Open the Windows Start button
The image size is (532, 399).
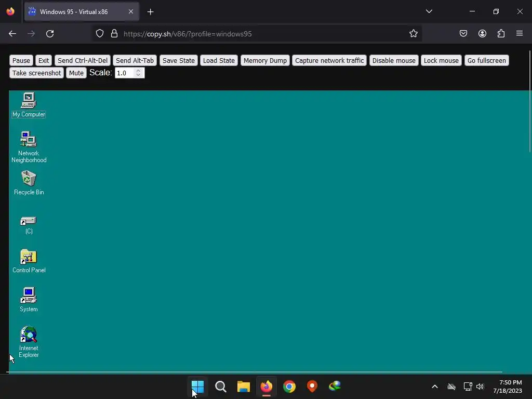tap(198, 387)
